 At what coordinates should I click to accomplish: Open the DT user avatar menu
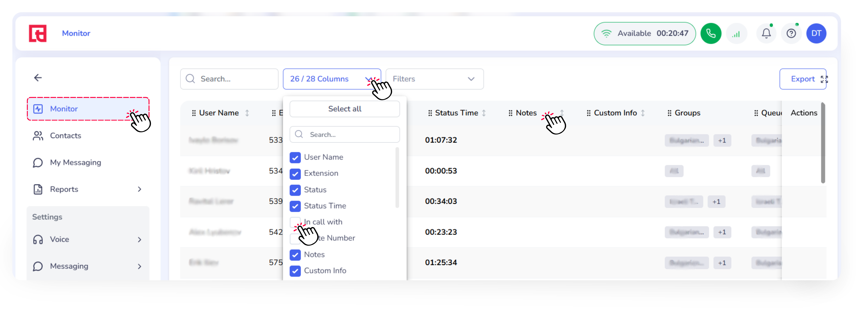click(816, 33)
